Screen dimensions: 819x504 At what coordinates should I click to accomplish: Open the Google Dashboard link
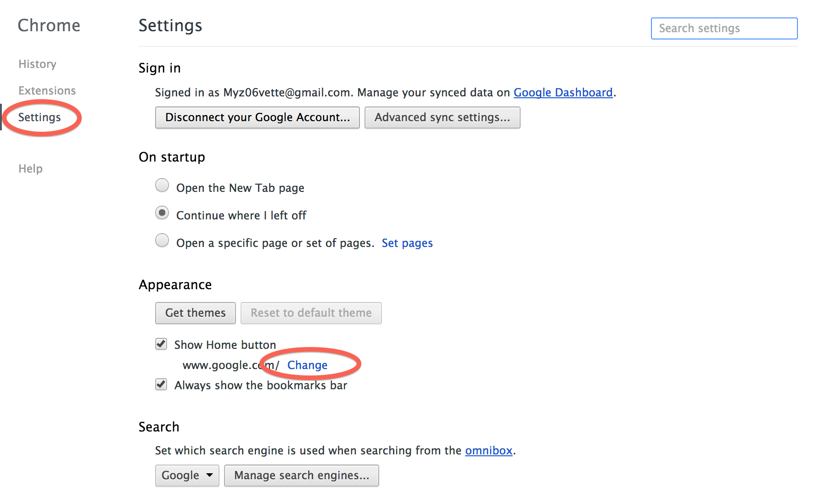563,92
